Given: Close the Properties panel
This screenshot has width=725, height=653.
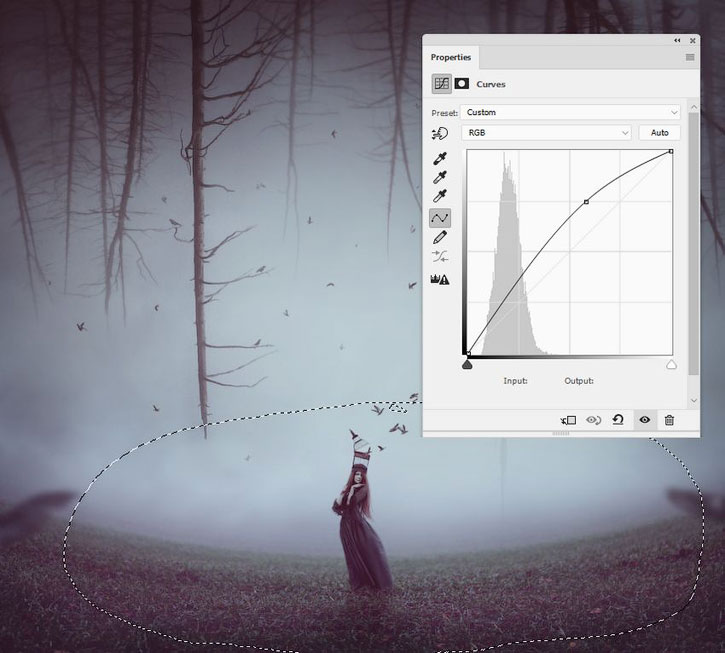Looking at the screenshot, I should (x=693, y=41).
